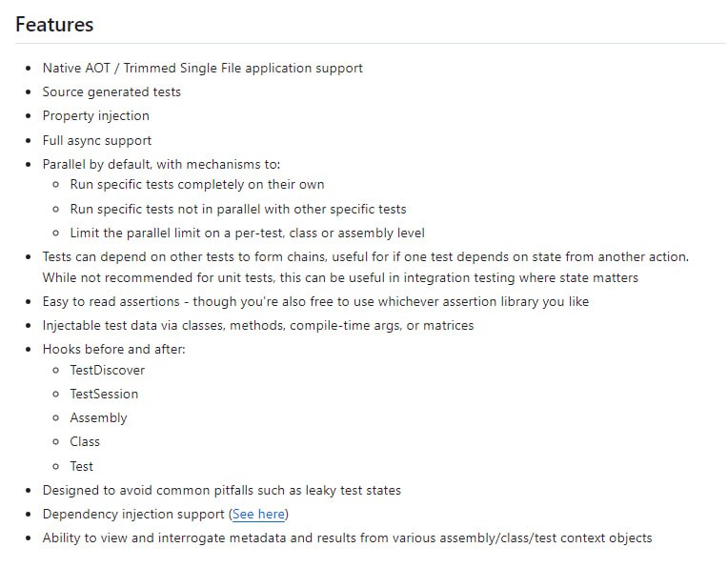Click the Assembly sub-bullet

[x=98, y=417]
